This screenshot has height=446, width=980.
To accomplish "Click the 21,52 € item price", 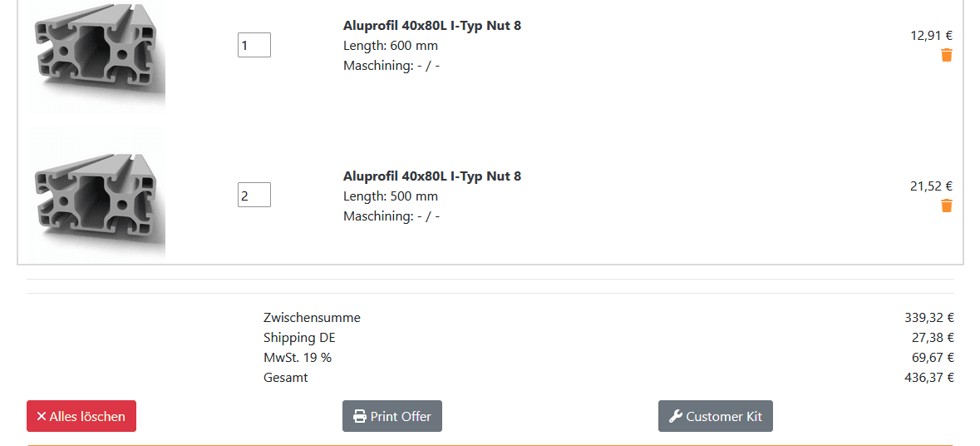I will [931, 186].
